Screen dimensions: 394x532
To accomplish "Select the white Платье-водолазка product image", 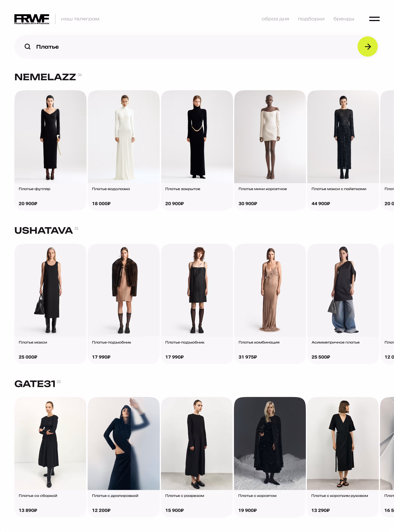I will (x=124, y=137).
